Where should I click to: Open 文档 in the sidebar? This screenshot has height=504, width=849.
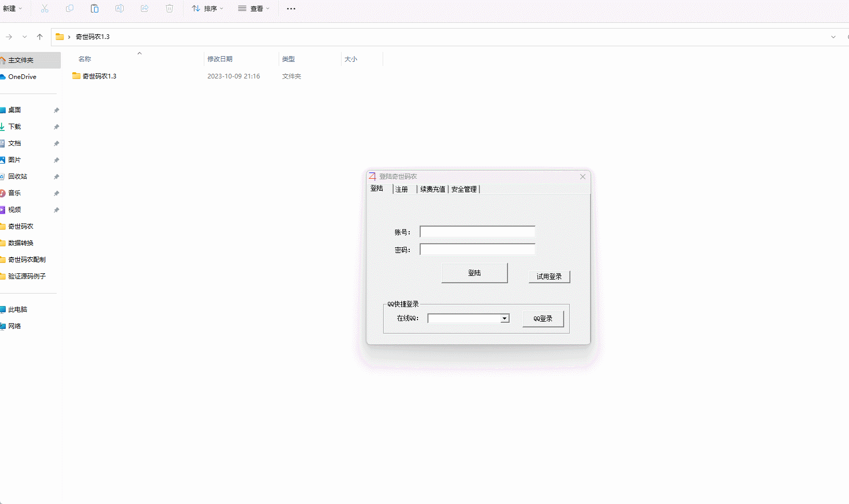point(15,143)
